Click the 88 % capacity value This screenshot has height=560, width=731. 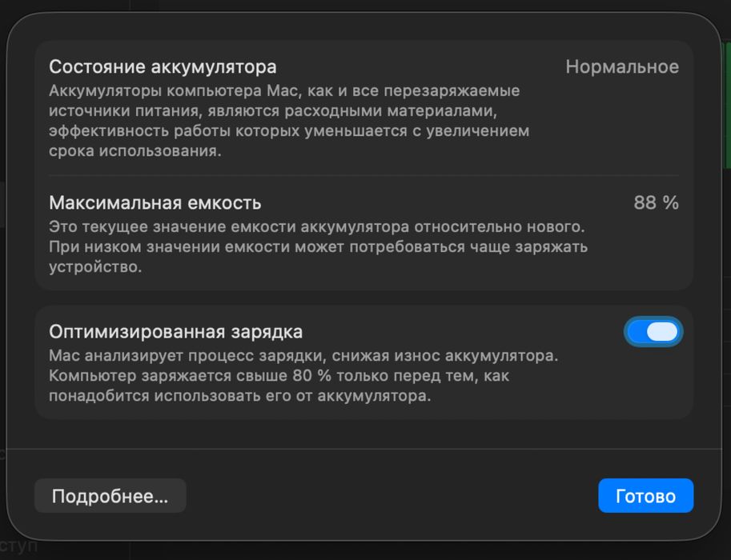[x=656, y=203]
